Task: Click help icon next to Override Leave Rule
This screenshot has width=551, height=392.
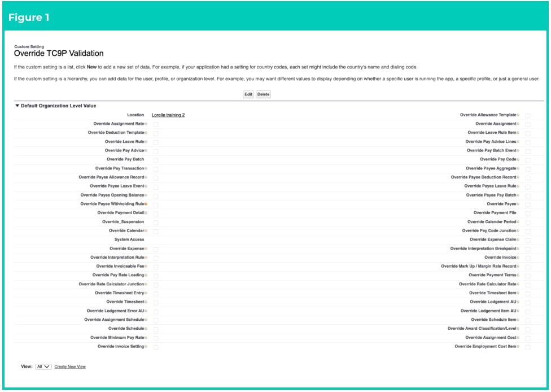Action: click(x=146, y=142)
